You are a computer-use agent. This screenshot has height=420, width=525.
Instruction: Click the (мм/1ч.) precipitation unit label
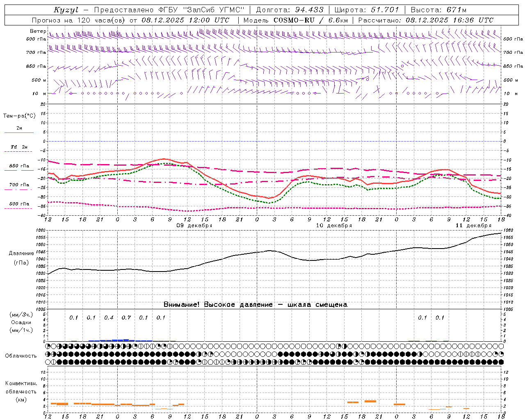tap(21, 330)
